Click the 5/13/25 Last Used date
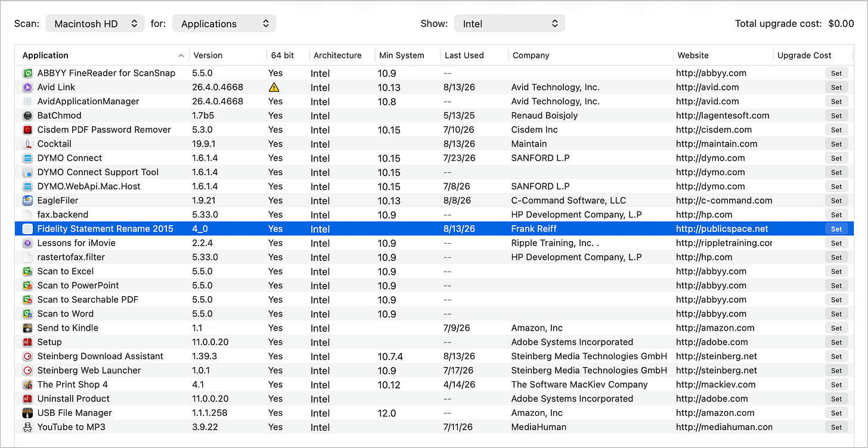This screenshot has height=448, width=868. pyautogui.click(x=459, y=116)
